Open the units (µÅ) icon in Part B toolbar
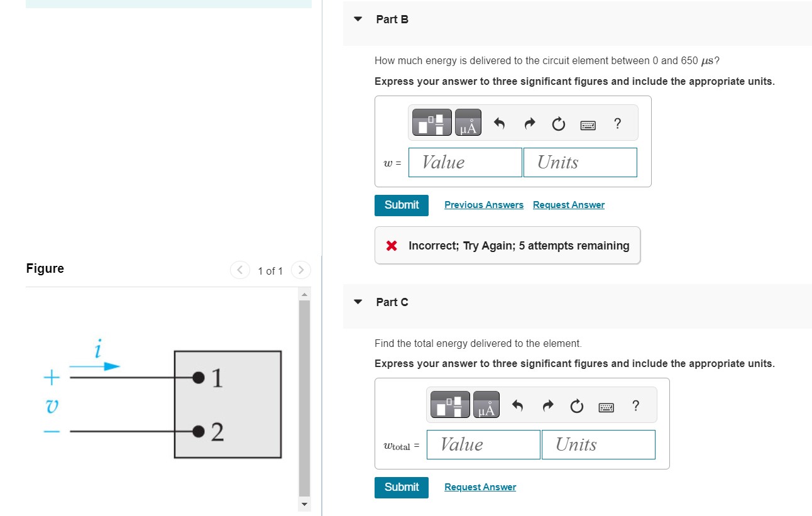 click(x=468, y=122)
